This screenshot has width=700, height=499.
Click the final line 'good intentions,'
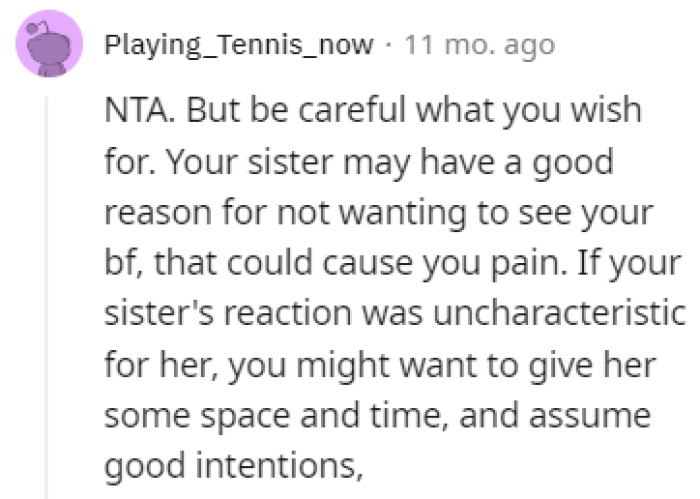pyautogui.click(x=233, y=466)
